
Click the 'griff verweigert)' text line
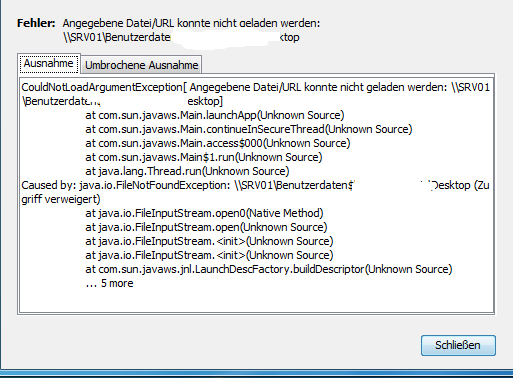(61, 199)
